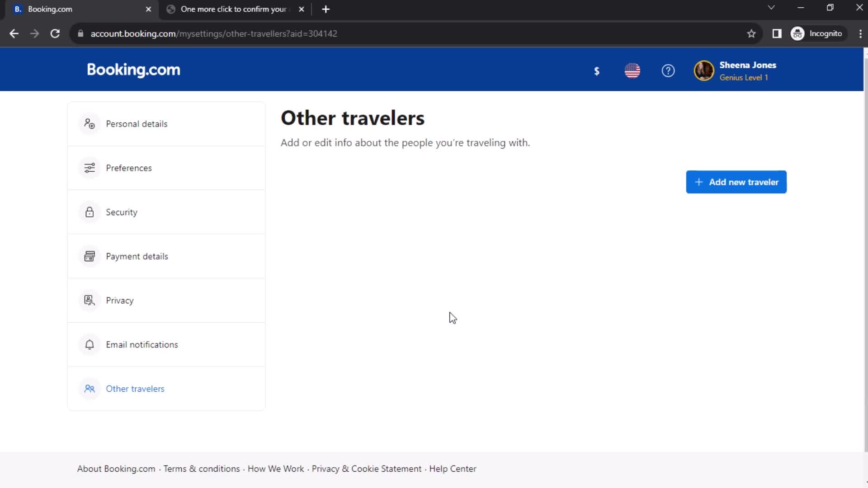The height and width of the screenshot is (488, 868).
Task: Click Add new traveler button
Action: point(736,182)
